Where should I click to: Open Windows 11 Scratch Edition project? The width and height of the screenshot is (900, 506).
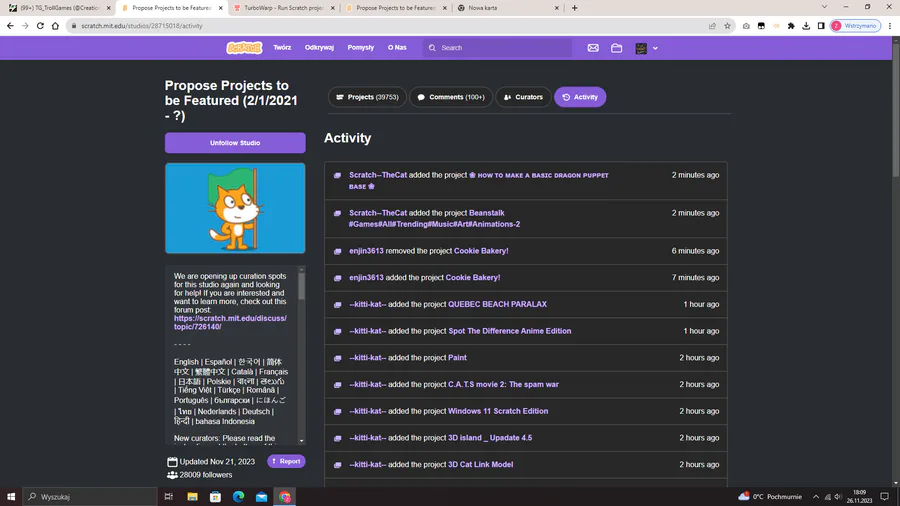(x=498, y=411)
